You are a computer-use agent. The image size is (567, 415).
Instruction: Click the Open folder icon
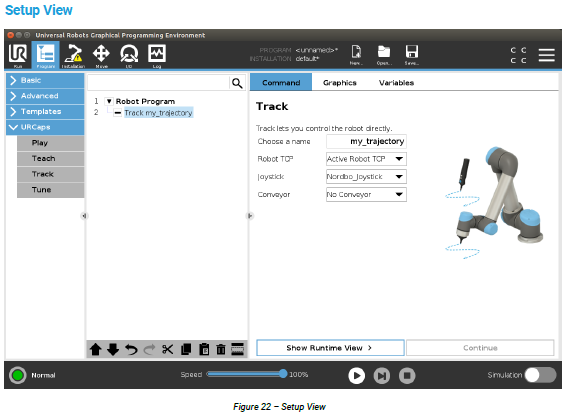tap(384, 54)
